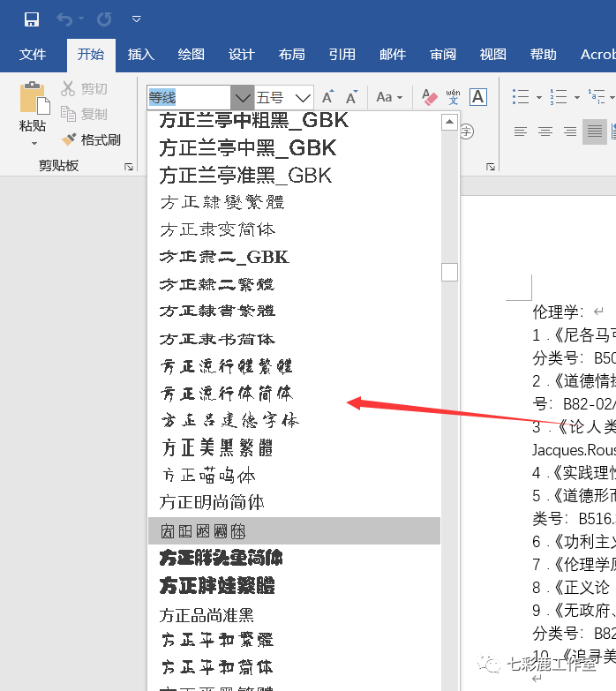616x691 pixels.
Task: Click the phonetic guide wén icon
Action: 453,97
